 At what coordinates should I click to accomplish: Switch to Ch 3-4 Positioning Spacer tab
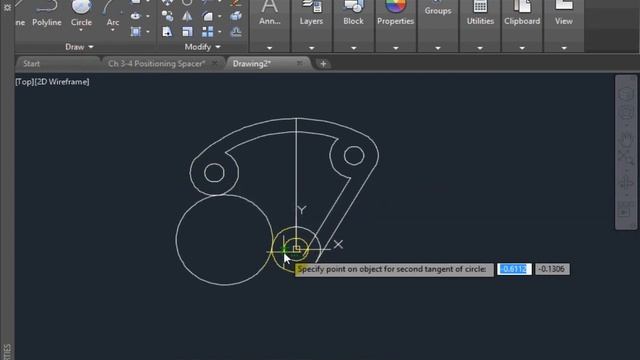click(156, 64)
